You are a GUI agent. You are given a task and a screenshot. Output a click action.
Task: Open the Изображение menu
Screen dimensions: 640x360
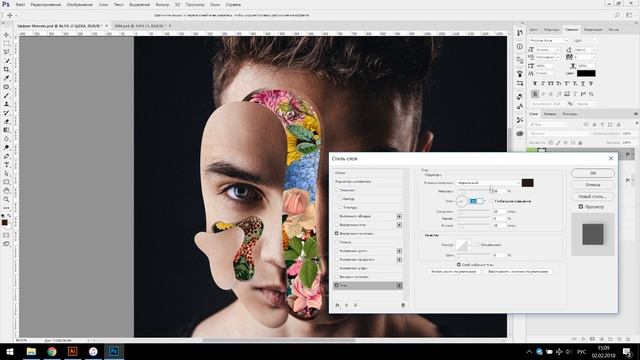[80, 4]
